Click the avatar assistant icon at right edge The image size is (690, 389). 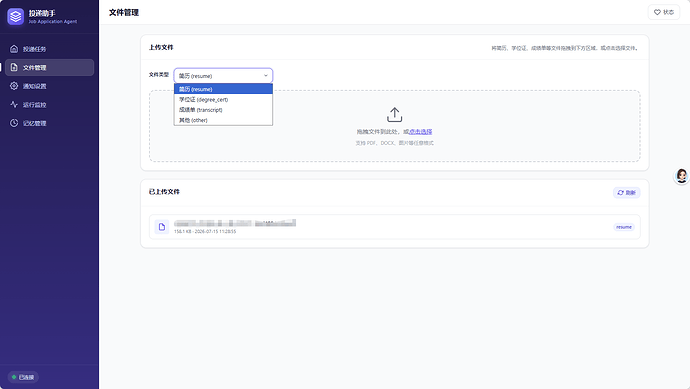(x=682, y=176)
